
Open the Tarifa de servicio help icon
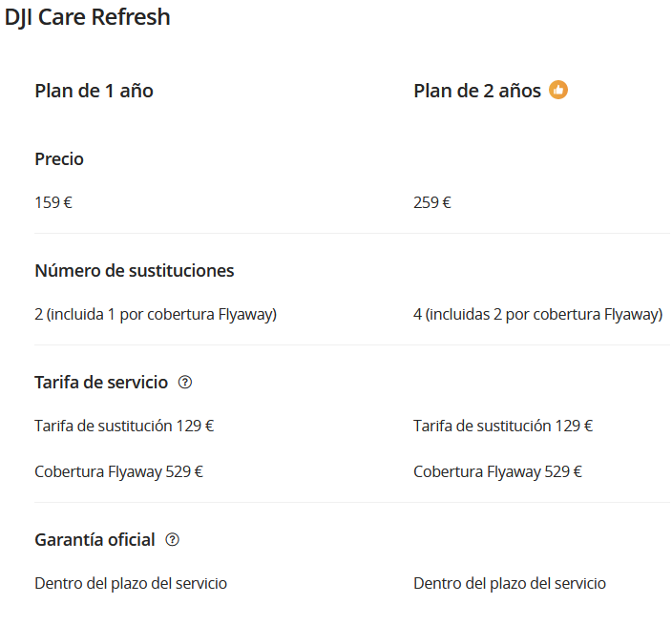(x=185, y=383)
